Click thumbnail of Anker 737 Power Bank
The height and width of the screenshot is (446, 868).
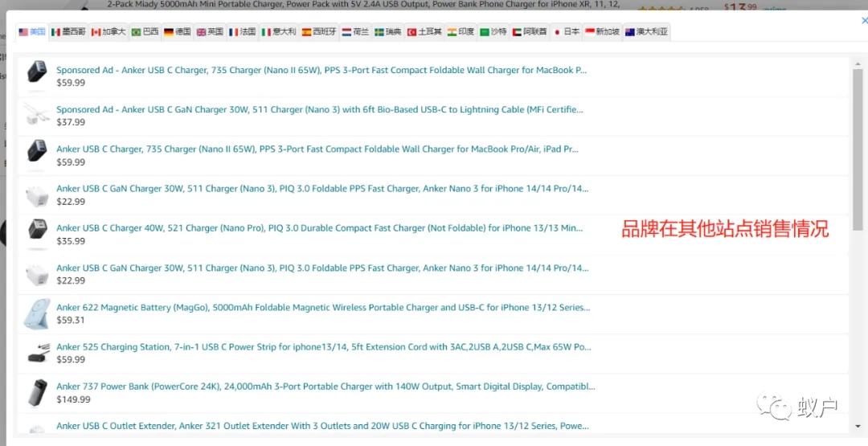click(x=37, y=393)
